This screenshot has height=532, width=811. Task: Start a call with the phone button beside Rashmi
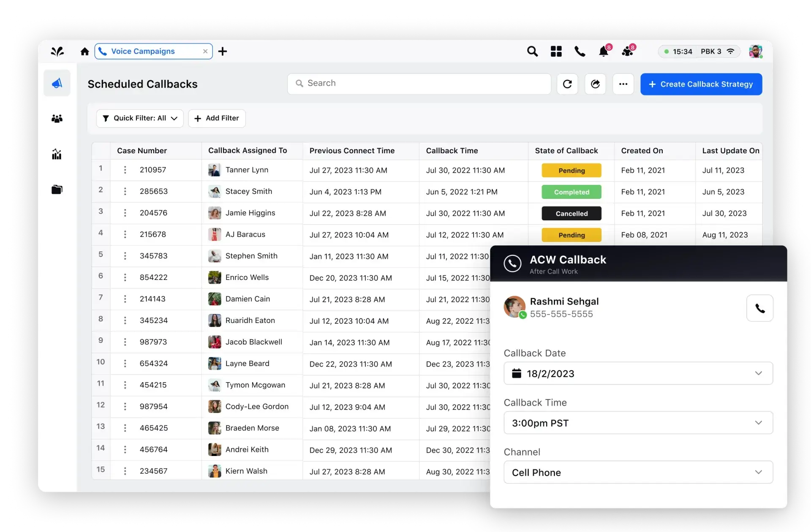pyautogui.click(x=760, y=308)
